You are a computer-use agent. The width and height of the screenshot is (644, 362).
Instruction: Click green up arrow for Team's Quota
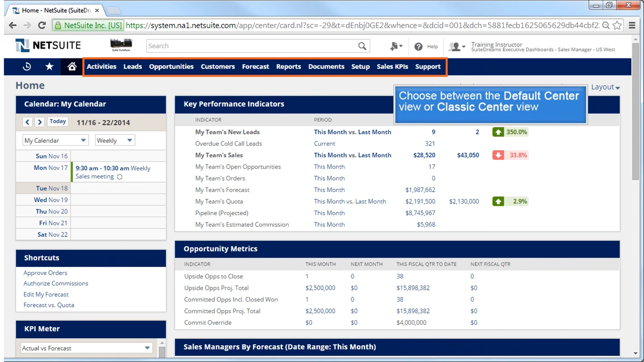pos(498,201)
